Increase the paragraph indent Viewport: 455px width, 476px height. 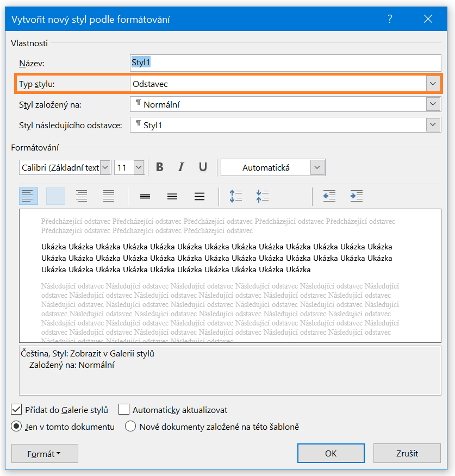click(x=356, y=196)
